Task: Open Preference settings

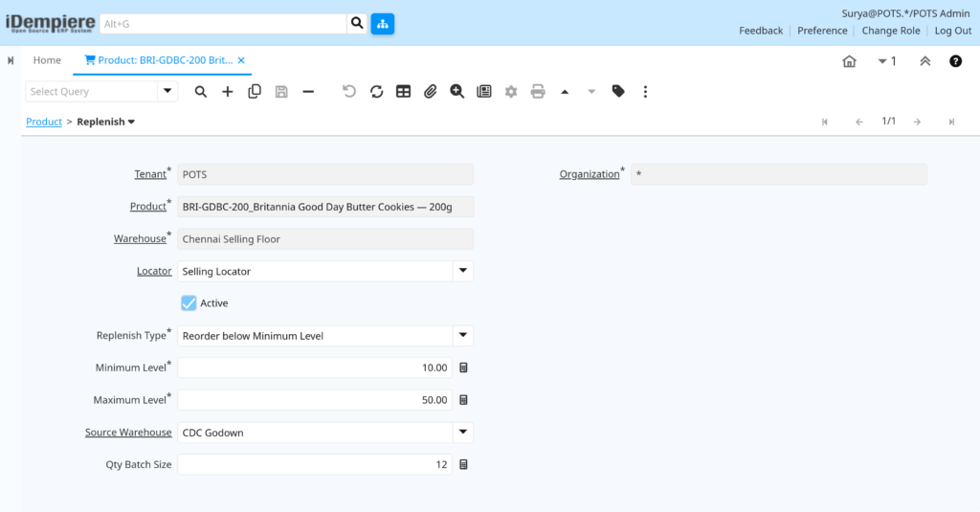Action: pyautogui.click(x=822, y=31)
